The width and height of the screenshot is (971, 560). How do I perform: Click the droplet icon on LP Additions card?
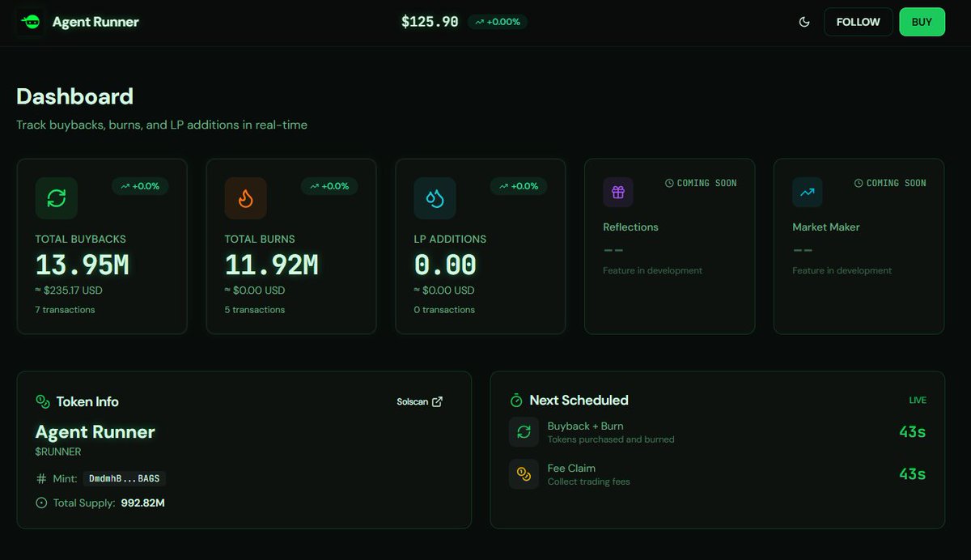click(435, 197)
